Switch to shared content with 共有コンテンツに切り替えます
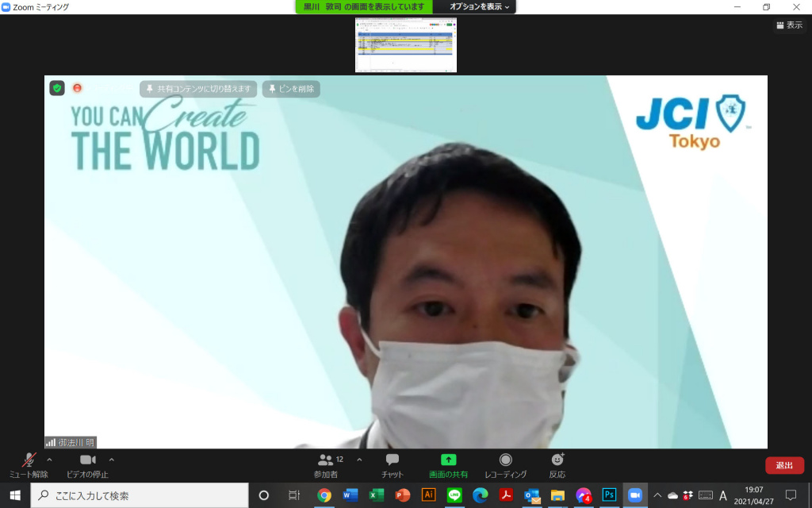The image size is (812, 508). (198, 89)
